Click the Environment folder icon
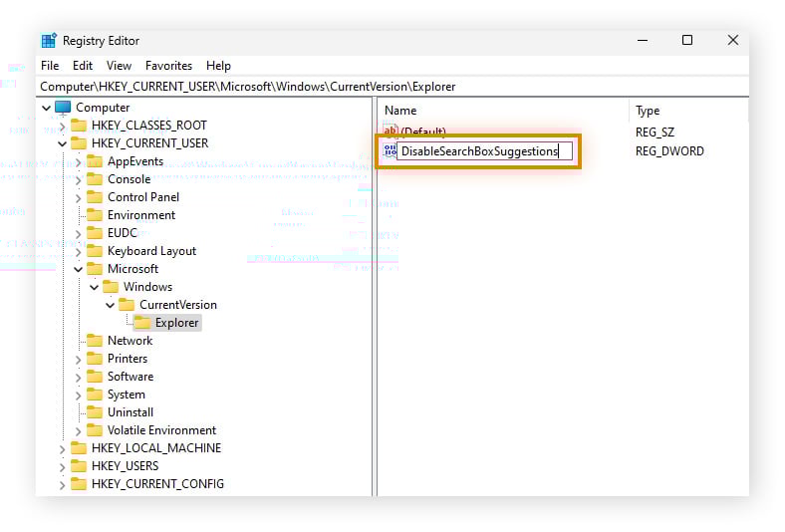The height and width of the screenshot is (532, 785). (x=95, y=215)
